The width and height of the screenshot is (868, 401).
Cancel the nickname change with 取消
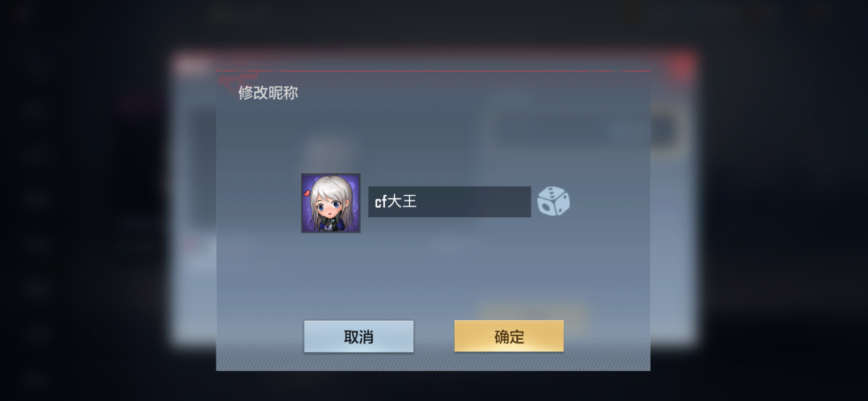[x=359, y=336]
